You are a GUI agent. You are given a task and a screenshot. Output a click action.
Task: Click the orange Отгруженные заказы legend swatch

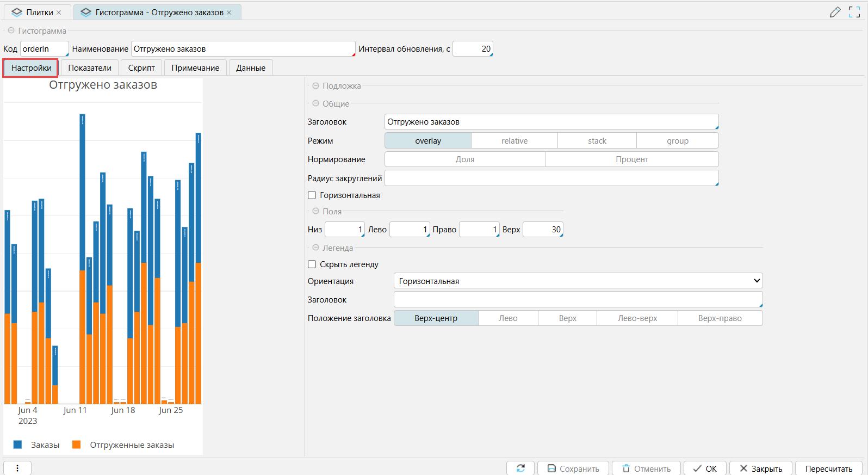coord(77,445)
